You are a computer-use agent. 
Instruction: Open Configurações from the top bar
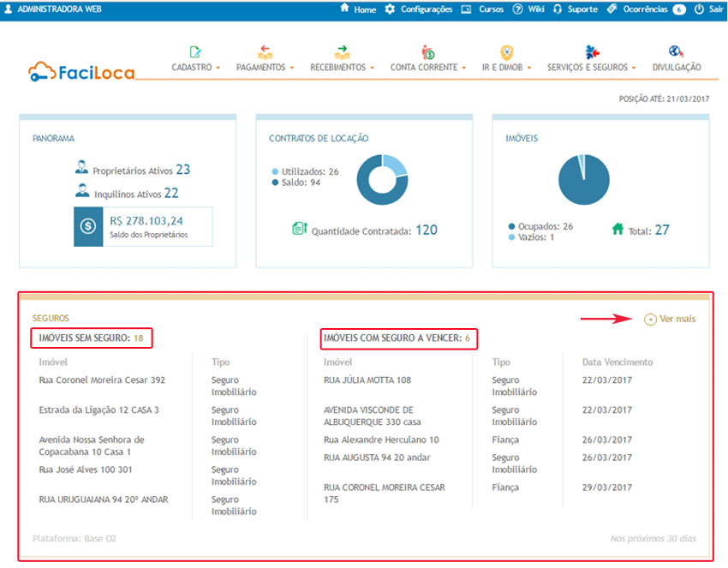(x=428, y=9)
